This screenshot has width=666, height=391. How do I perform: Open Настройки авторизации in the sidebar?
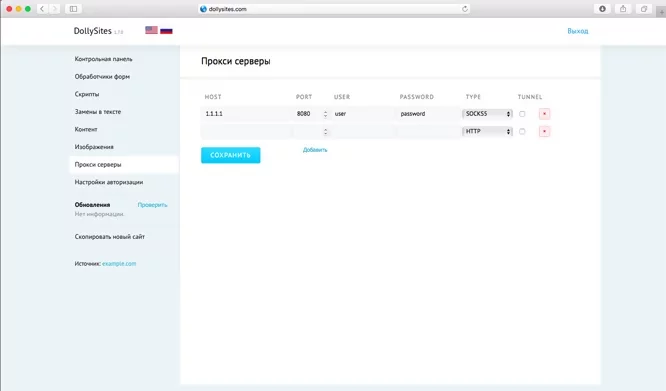tap(109, 182)
